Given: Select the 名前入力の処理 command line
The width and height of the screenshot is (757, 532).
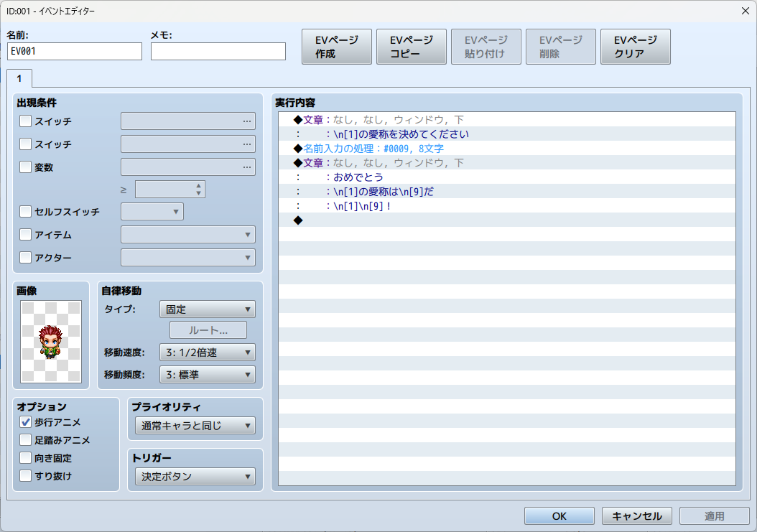Looking at the screenshot, I should pyautogui.click(x=373, y=149).
